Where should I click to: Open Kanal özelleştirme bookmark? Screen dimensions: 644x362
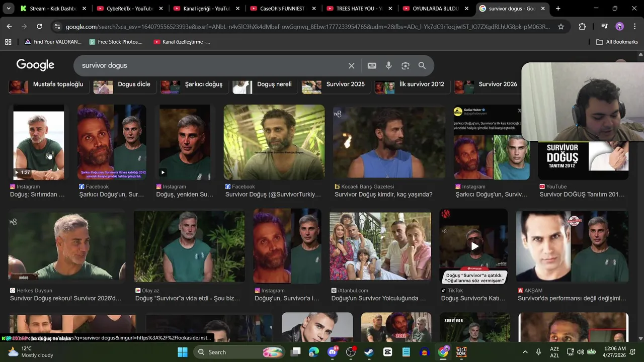pos(182,42)
